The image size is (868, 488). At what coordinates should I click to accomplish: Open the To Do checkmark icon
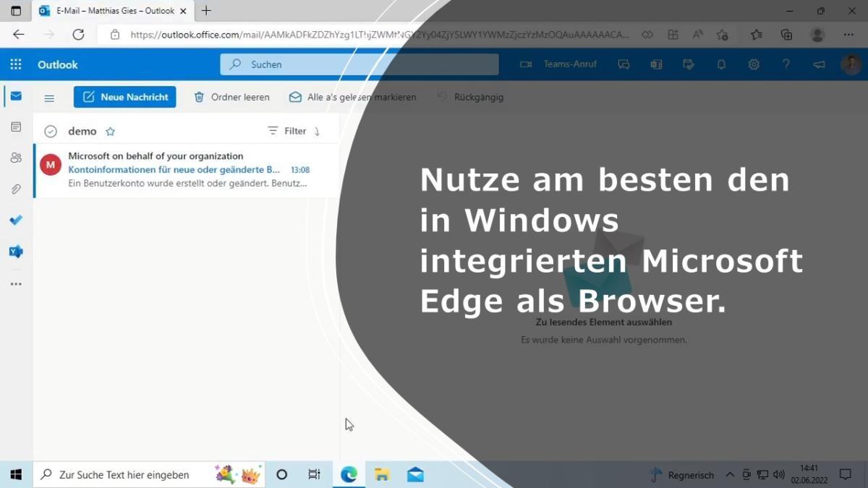[x=16, y=221]
